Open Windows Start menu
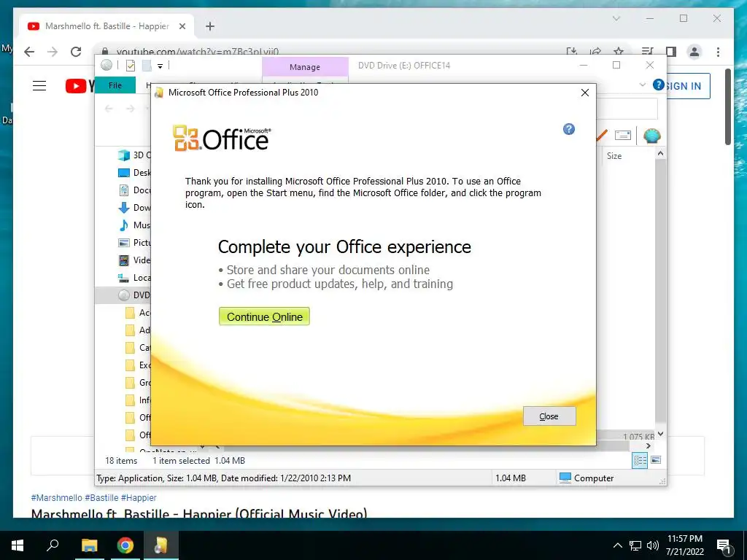Screen dimensions: 747x560 18,545
